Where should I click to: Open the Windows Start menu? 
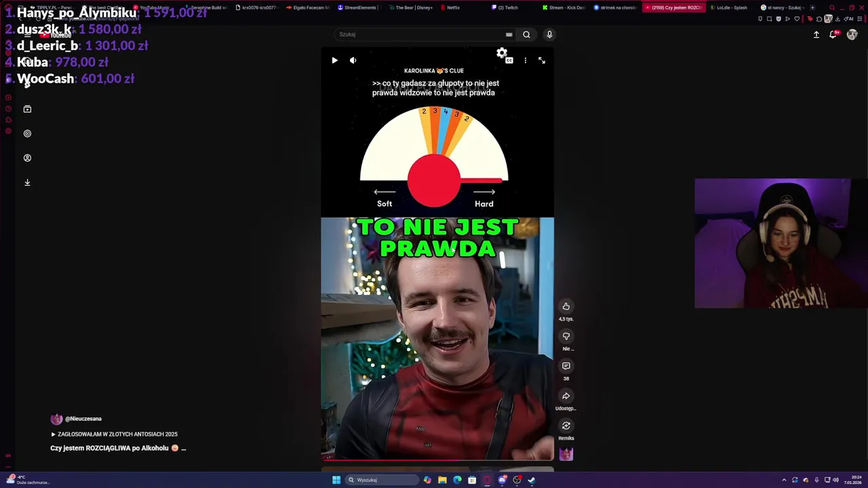336,480
